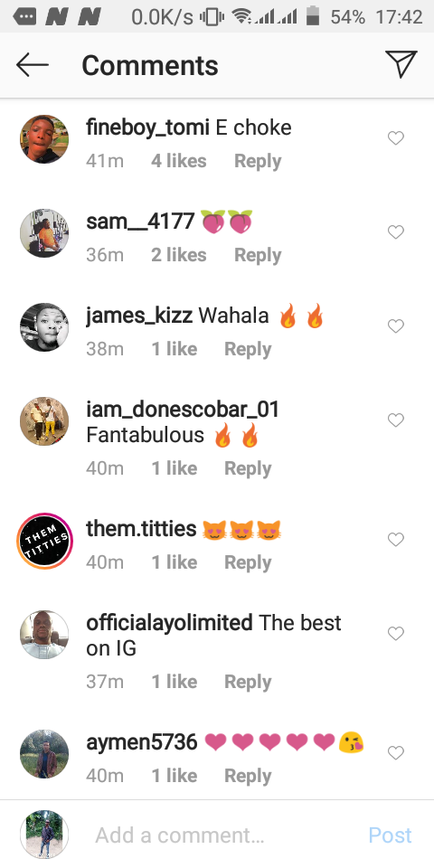Open the notification dots icon in status bar
Screen dimensions: 434x868
24,16
